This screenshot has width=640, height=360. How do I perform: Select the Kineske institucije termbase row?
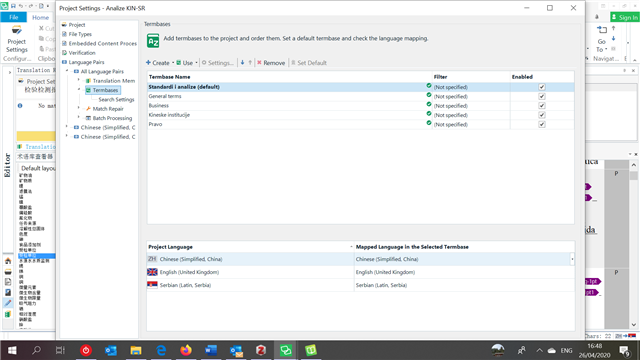360,115
